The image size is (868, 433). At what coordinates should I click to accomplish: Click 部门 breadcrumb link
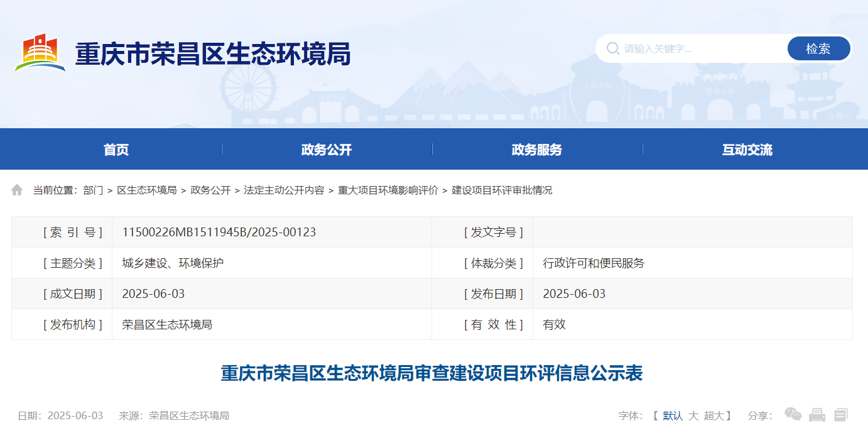[93, 190]
